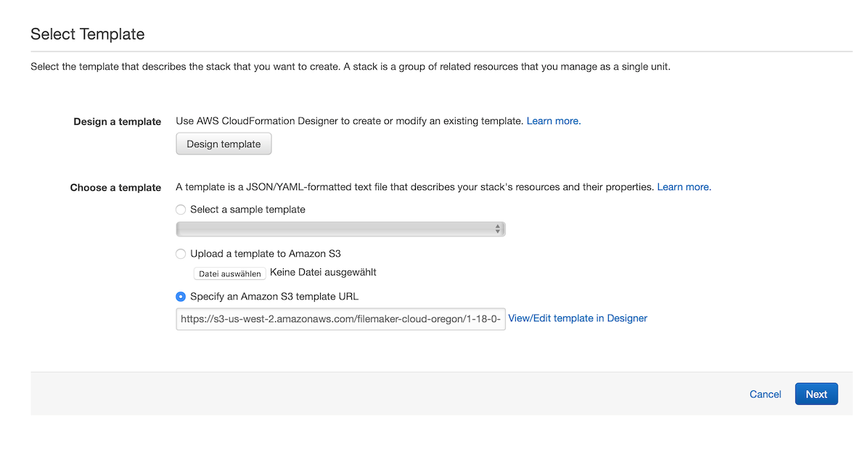Select "Specify an Amazon S3 template URL" option
The height and width of the screenshot is (462, 868).
[180, 296]
